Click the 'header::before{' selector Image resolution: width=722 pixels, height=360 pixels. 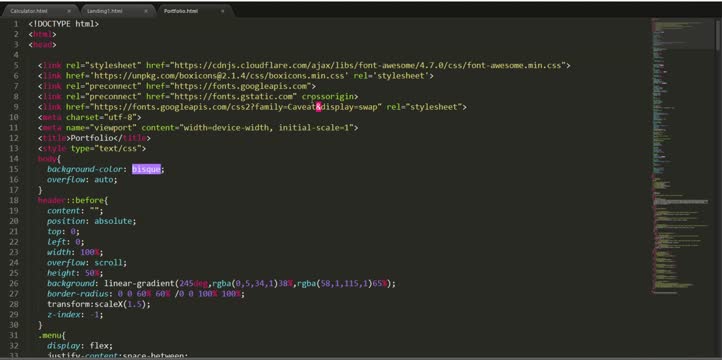pos(73,201)
